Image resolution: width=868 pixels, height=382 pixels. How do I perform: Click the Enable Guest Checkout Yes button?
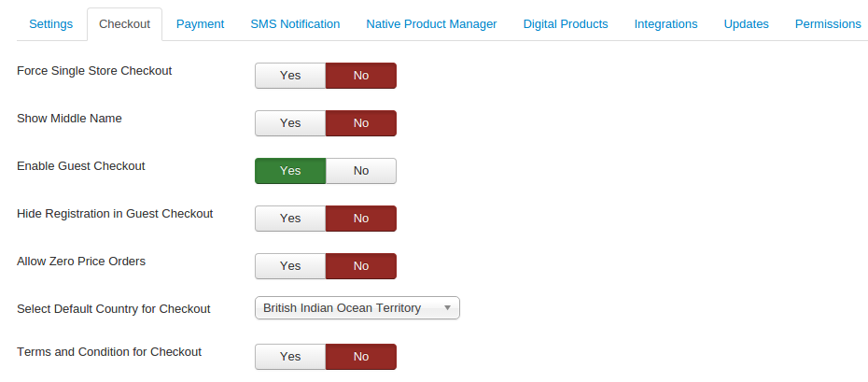290,171
